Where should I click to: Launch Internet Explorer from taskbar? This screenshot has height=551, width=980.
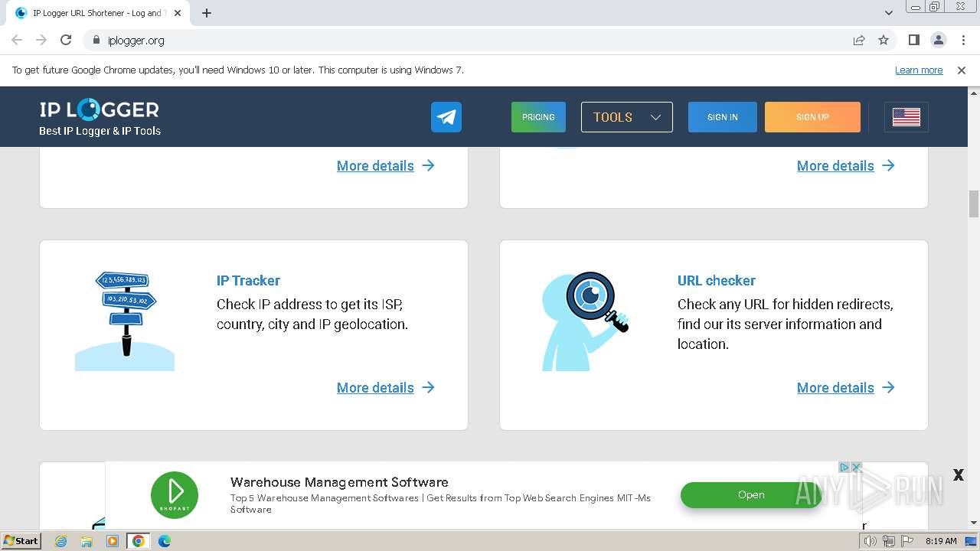coord(61,540)
